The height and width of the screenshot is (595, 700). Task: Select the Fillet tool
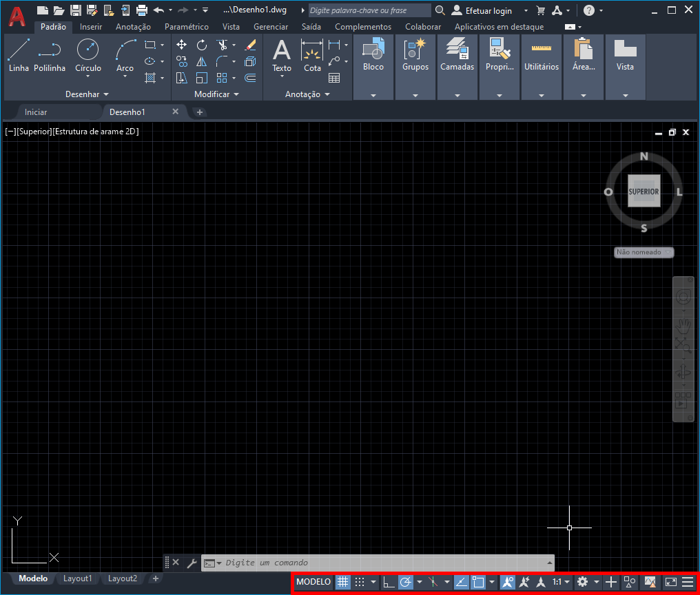pyautogui.click(x=223, y=61)
